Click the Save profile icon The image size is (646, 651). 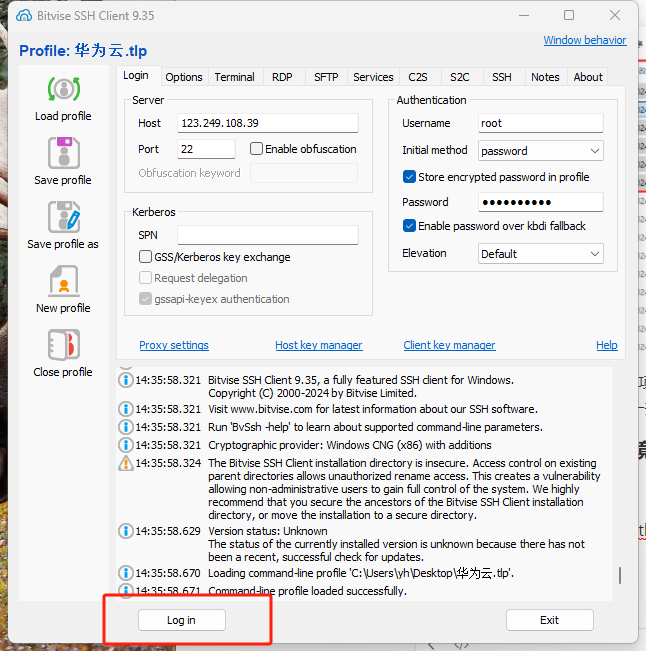pyautogui.click(x=63, y=153)
